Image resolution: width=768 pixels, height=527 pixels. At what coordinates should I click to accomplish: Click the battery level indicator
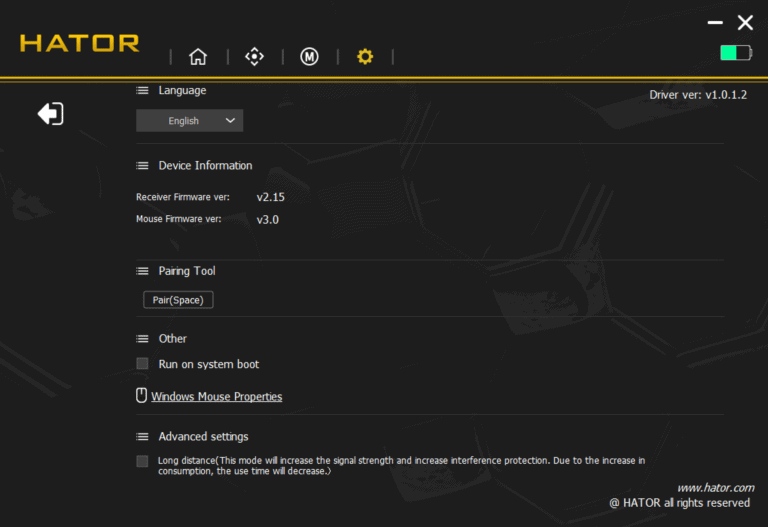[736, 52]
